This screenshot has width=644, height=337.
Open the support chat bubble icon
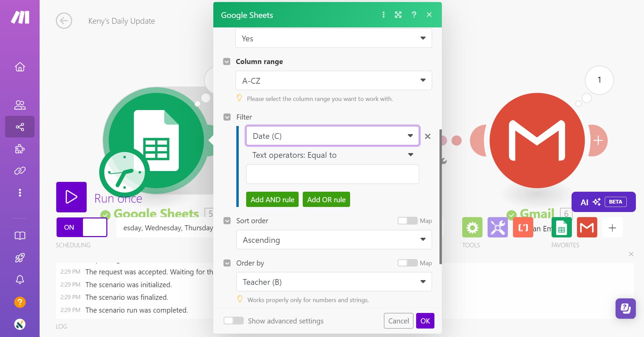[626, 309]
